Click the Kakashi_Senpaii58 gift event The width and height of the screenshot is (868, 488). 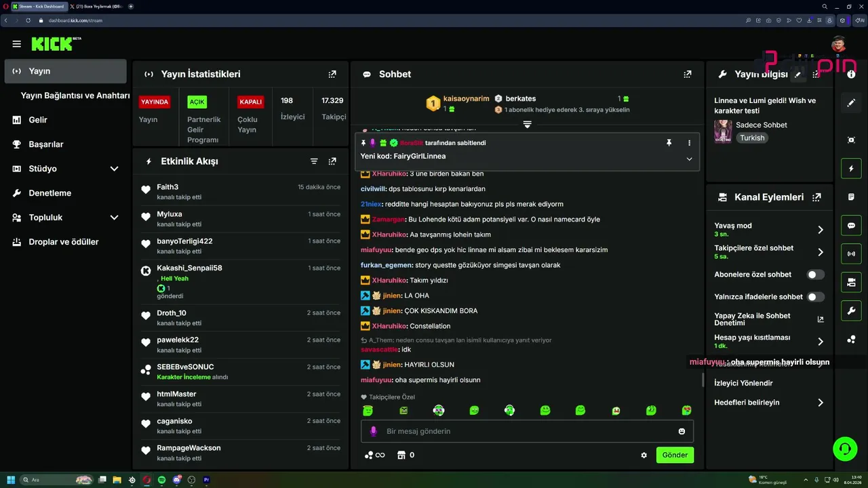(240, 281)
